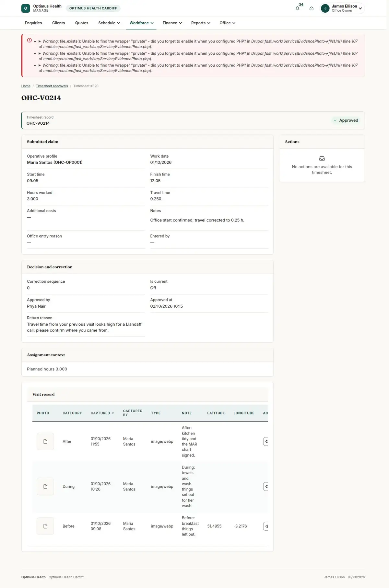Open the During photo thumbnail
Screen dimensions: 389x588
[45, 486]
